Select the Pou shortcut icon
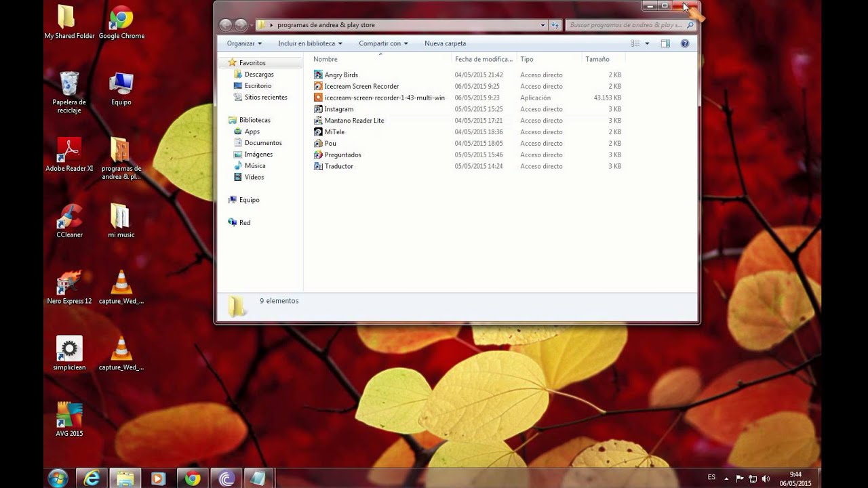The image size is (868, 488). (319, 144)
